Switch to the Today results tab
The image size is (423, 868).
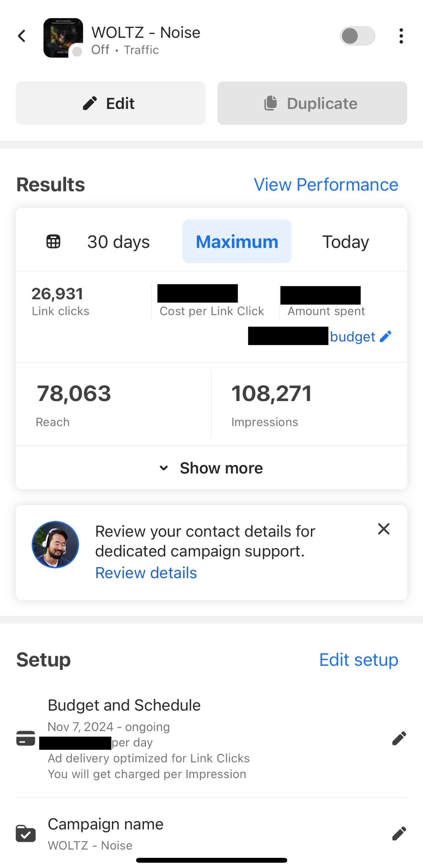tap(346, 242)
